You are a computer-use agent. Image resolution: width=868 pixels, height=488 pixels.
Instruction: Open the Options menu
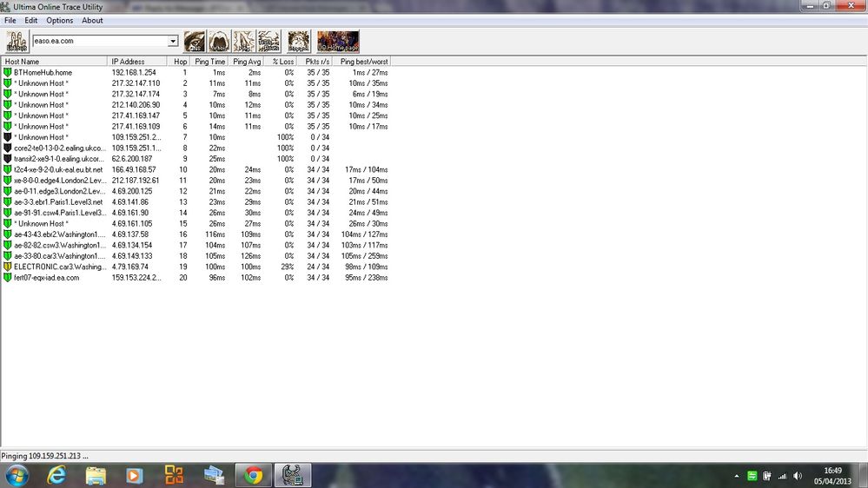click(60, 21)
